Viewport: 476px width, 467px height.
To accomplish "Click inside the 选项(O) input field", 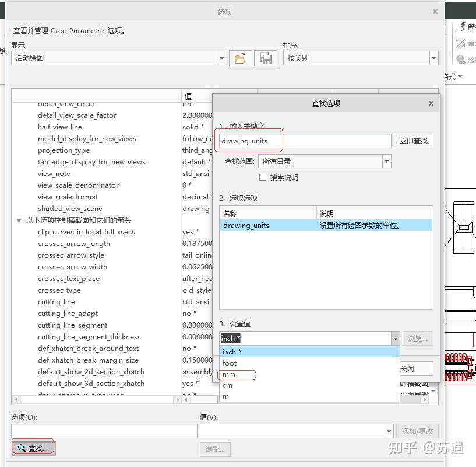I will (103, 431).
